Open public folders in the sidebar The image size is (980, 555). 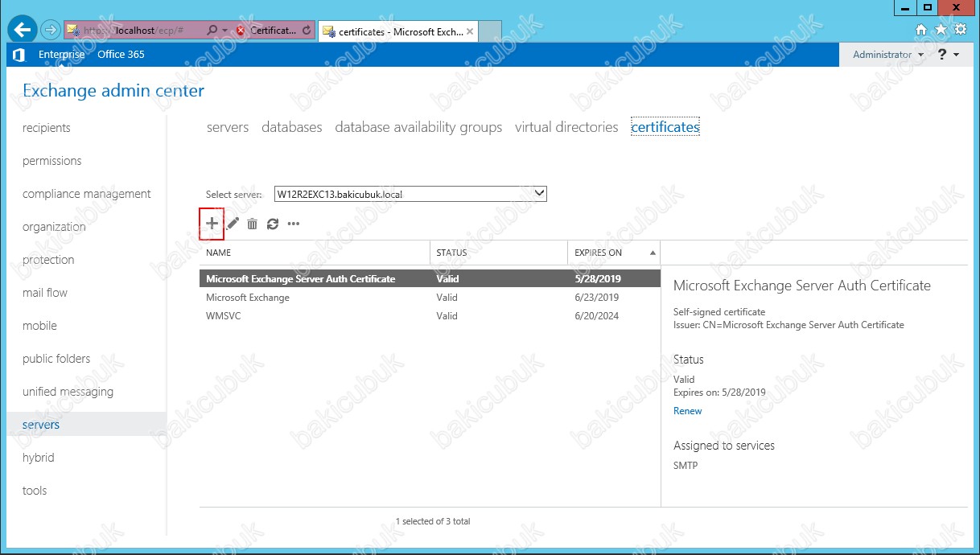point(56,359)
